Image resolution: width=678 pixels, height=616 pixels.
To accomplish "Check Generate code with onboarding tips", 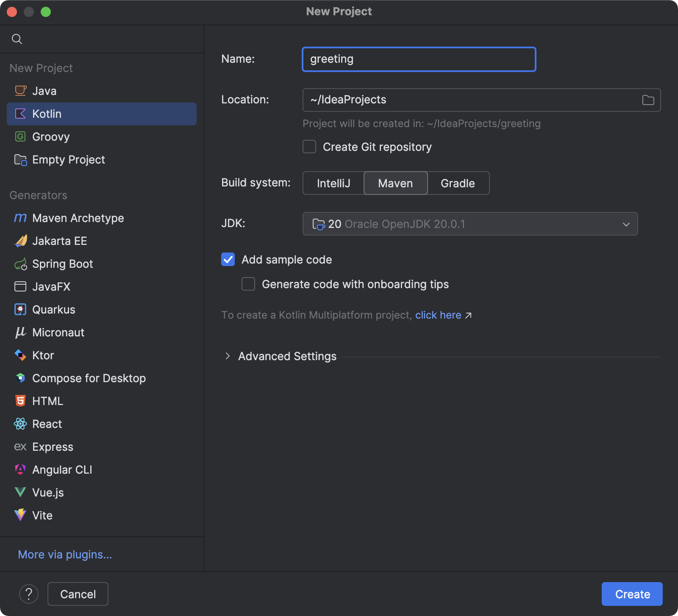I will click(x=248, y=284).
